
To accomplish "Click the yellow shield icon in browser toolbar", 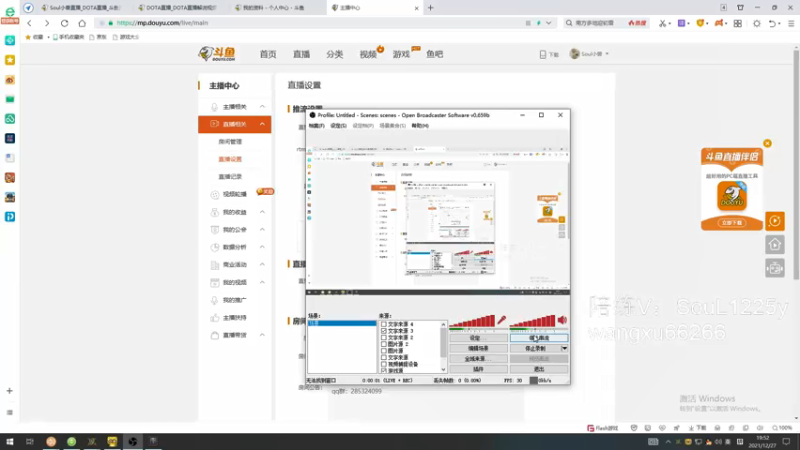I will point(700,23).
